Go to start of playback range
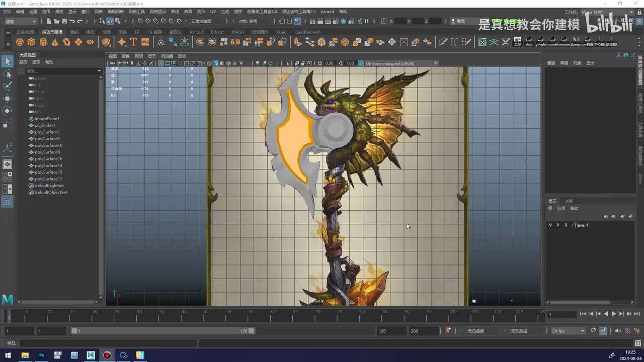The width and height of the screenshot is (644, 362). coord(583,314)
